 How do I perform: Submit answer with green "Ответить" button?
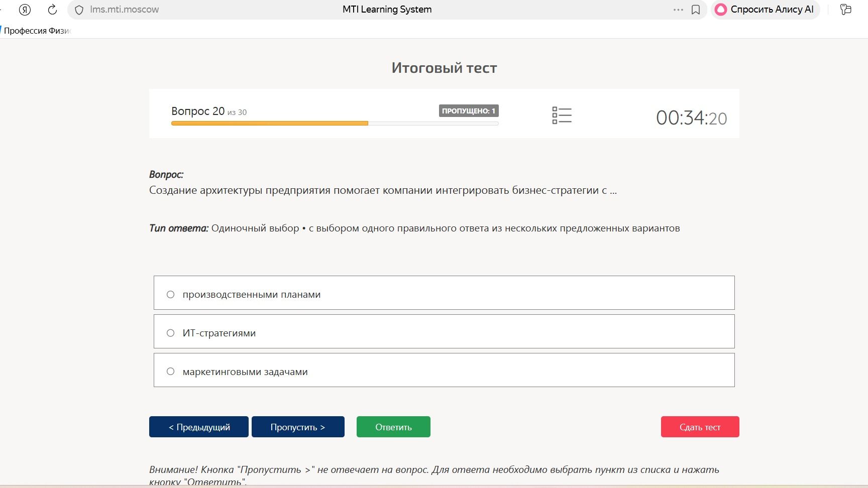coord(393,427)
